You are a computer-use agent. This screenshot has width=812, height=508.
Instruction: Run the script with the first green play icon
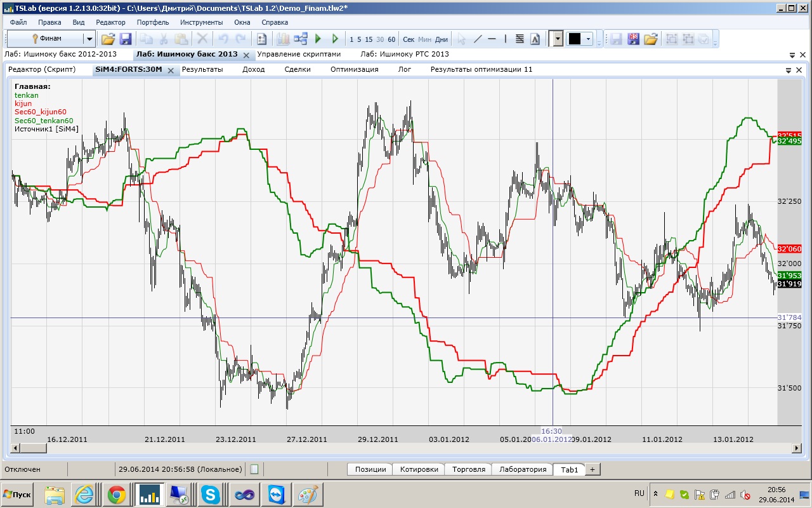318,39
